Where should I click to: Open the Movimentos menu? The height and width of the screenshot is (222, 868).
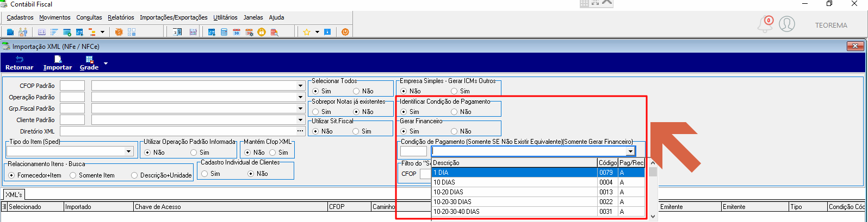pyautogui.click(x=55, y=17)
